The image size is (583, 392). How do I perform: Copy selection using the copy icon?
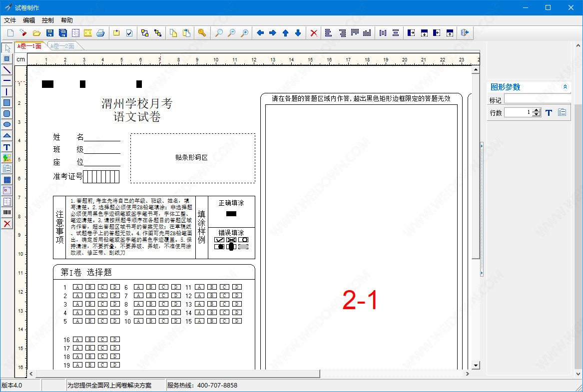click(x=173, y=33)
